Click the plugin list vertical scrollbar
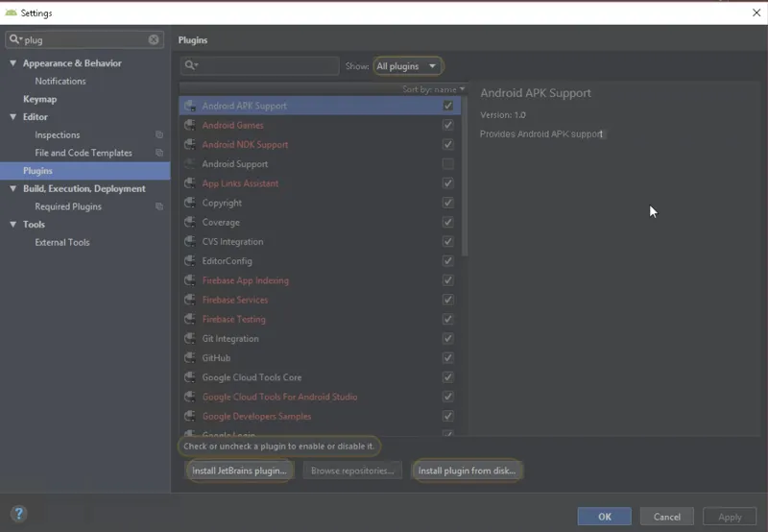Image resolution: width=768 pixels, height=532 pixels. (x=465, y=177)
